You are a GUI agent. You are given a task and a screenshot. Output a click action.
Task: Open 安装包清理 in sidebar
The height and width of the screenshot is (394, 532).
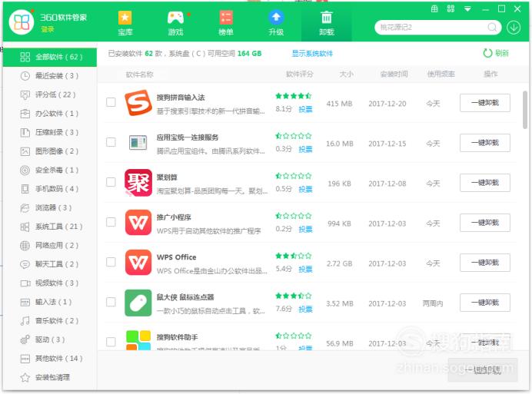(50, 377)
